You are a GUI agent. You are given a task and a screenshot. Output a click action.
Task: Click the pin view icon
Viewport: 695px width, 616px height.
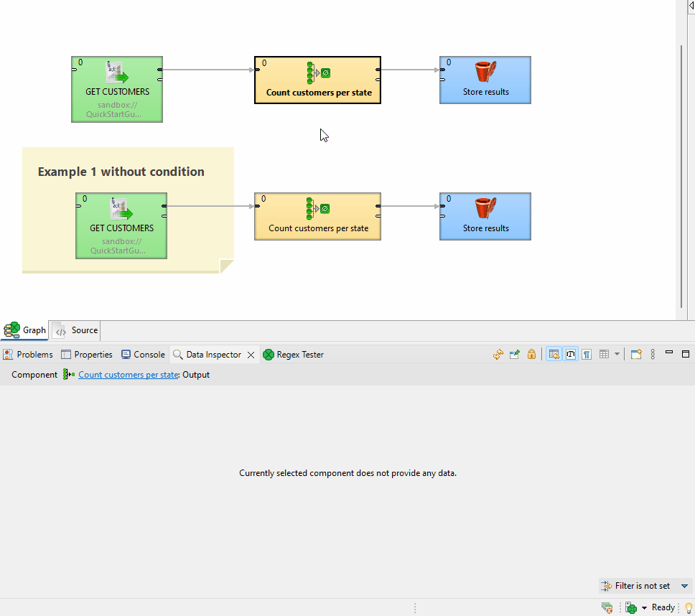[514, 355]
